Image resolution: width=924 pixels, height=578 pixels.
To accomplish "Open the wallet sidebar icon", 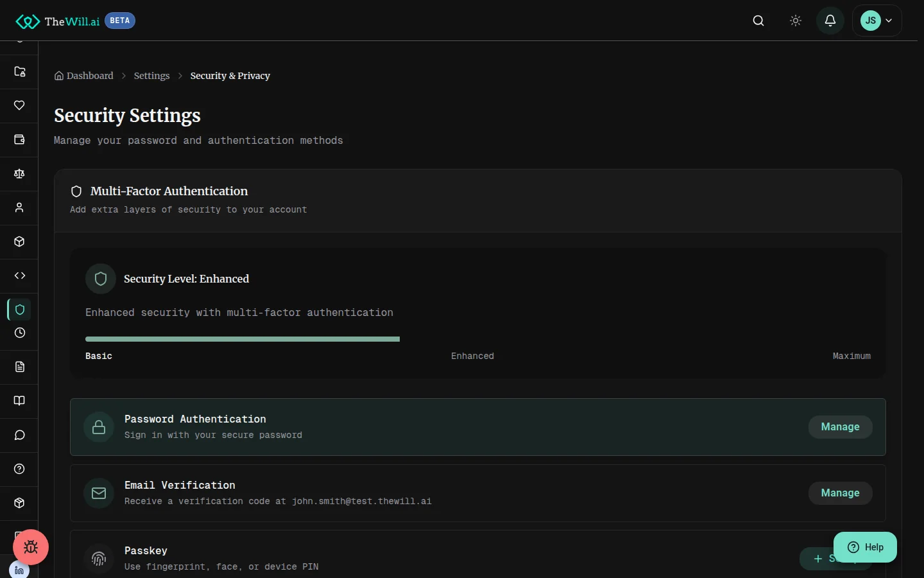I will tap(20, 139).
